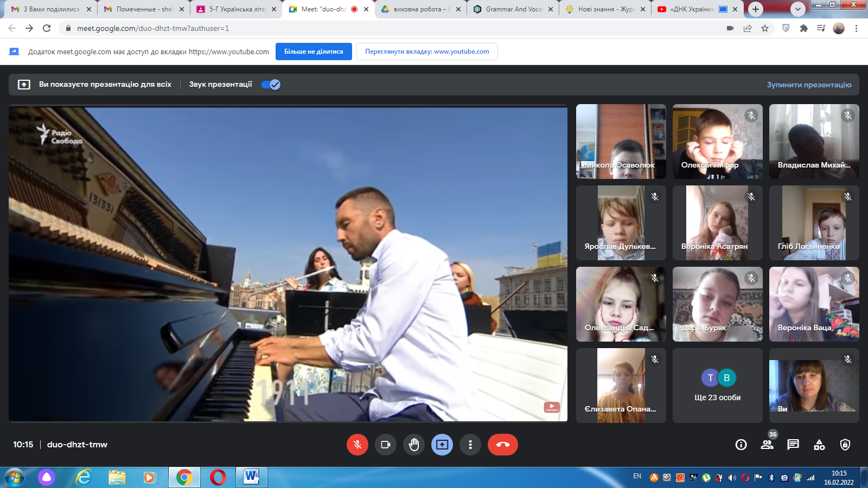Open the meeting details info icon
Screen dimensions: 868x488
(x=741, y=445)
